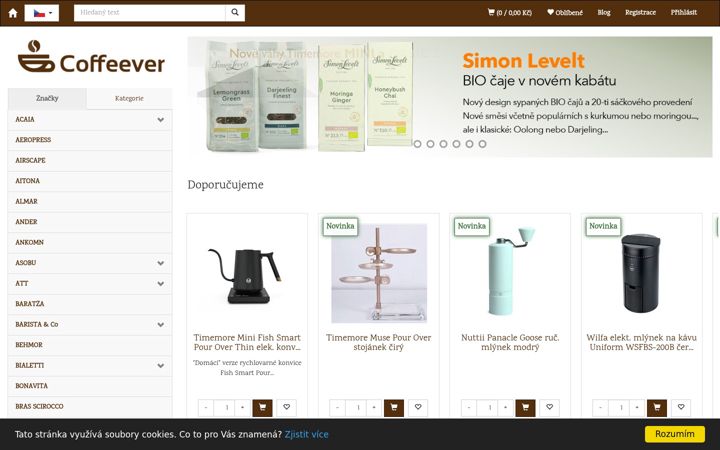
Task: Expand the ATT brand chevron
Action: (x=161, y=284)
